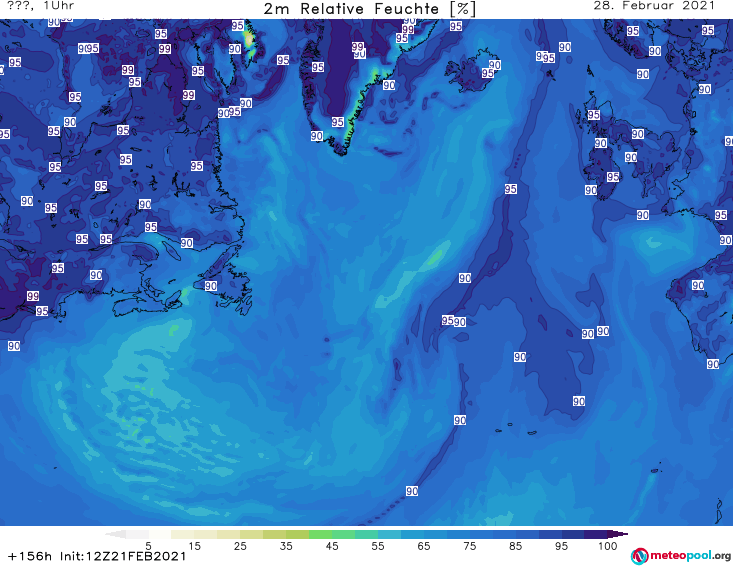Select the title '2m Relative Feuchte [%]'
This screenshot has height=566, width=733.
click(369, 9)
